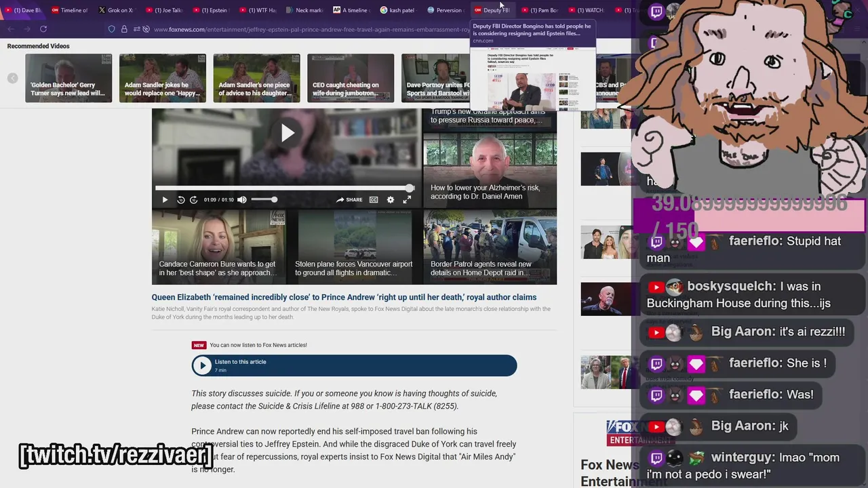Open Dave Portnoy Barstool video thumbnail

coord(436,78)
